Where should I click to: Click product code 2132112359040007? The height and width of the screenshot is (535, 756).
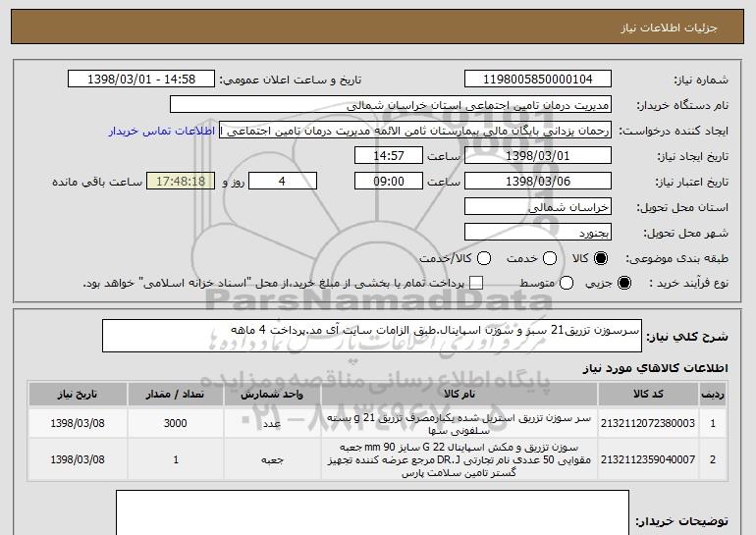[x=648, y=459]
